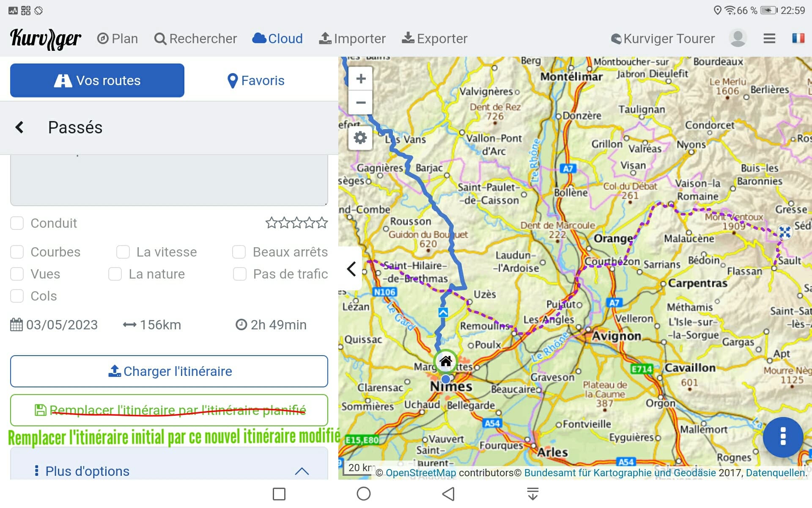Zoom out on the map
812x508 pixels.
(361, 102)
